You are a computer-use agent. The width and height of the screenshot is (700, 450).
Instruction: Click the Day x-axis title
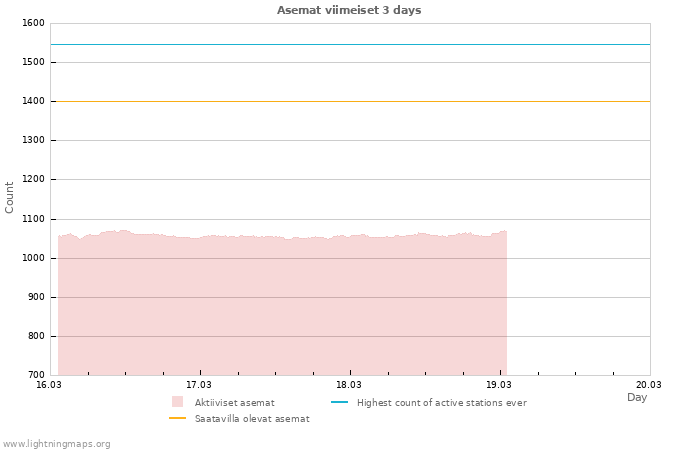click(637, 397)
